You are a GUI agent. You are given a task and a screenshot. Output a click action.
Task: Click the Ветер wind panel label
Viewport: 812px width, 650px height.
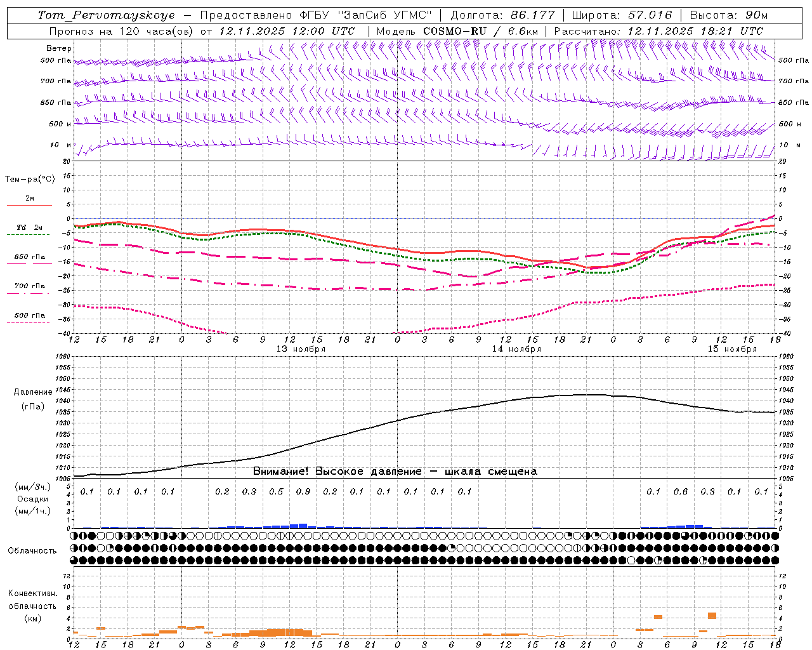click(x=59, y=48)
